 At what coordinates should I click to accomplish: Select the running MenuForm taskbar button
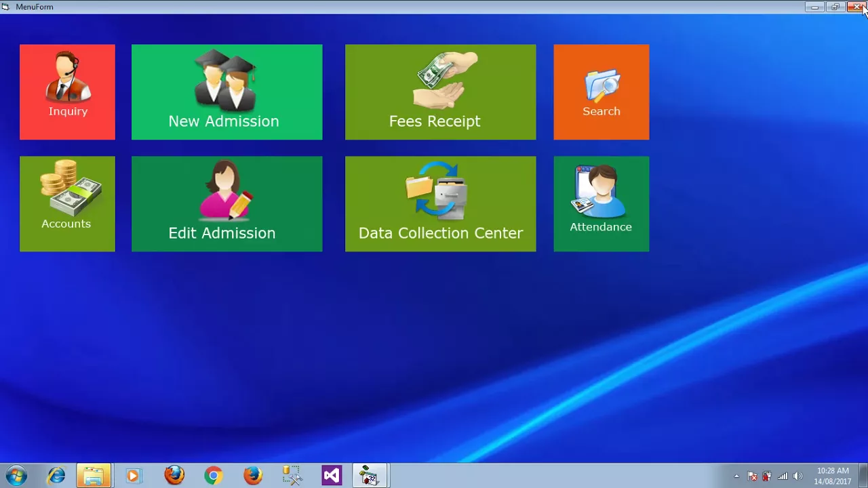coord(369,476)
